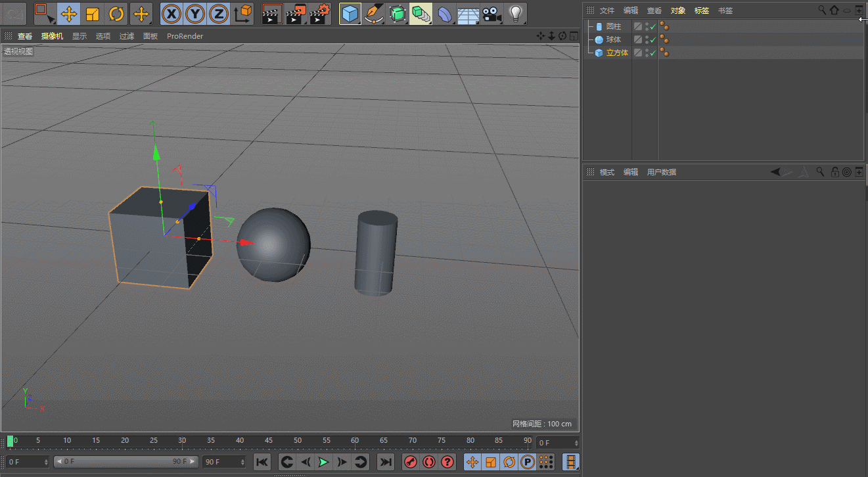
Task: Toggle the green checkmark for 球体 object
Action: point(653,40)
